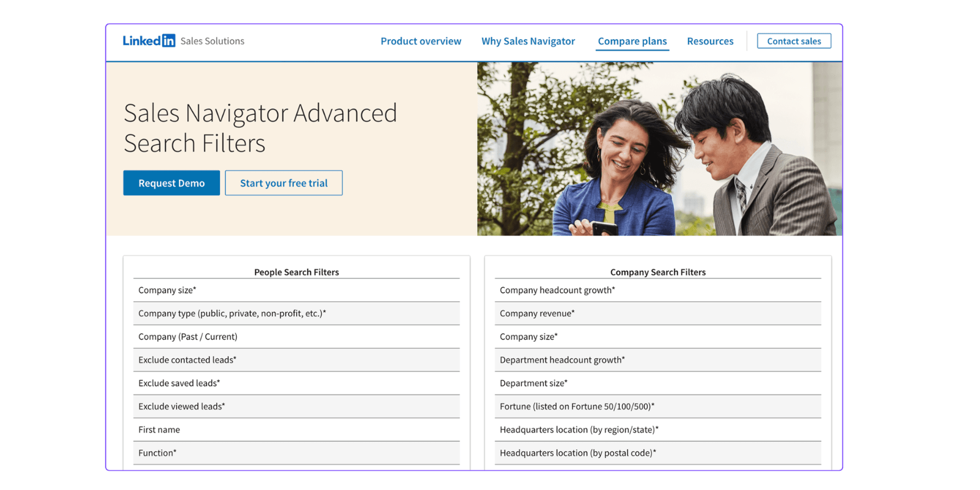980x490 pixels.
Task: Click the hero photo of two people
Action: click(x=660, y=149)
